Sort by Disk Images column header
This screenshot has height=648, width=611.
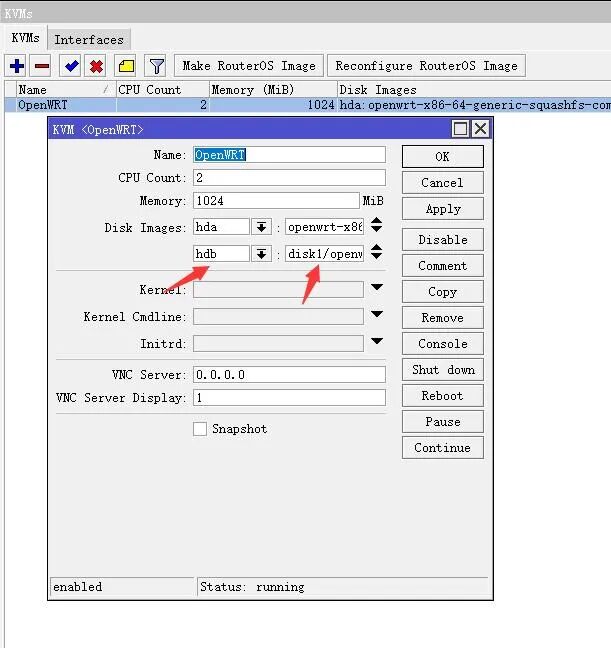474,90
